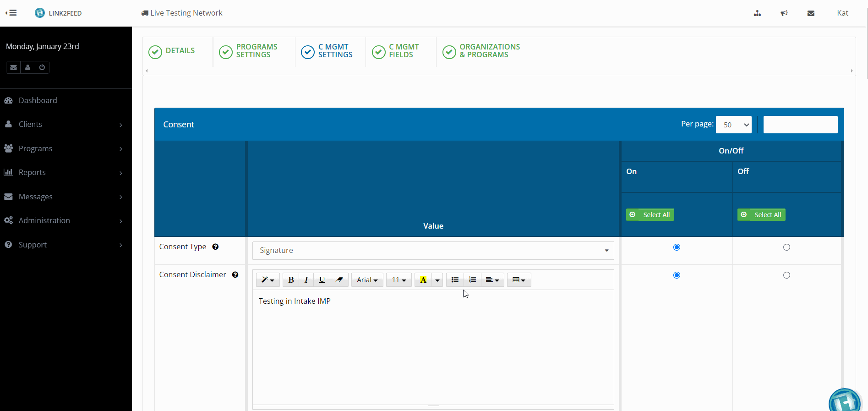Click the power icon under the date
Image resolution: width=868 pixels, height=411 pixels.
pyautogui.click(x=42, y=67)
